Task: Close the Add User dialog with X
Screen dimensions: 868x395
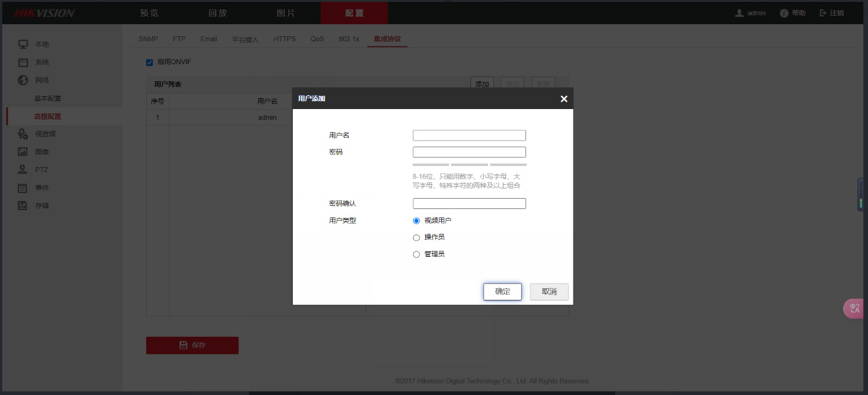Action: [x=564, y=99]
